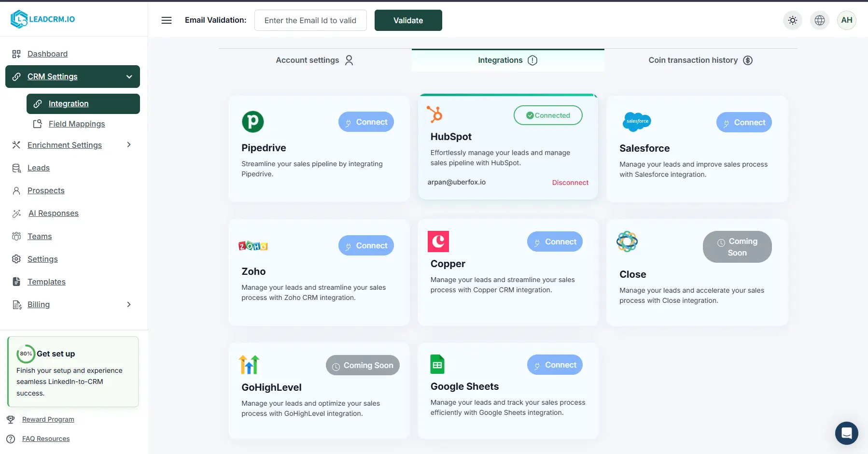The height and width of the screenshot is (454, 868).
Task: Click the Dashboard grid icon
Action: click(x=16, y=54)
